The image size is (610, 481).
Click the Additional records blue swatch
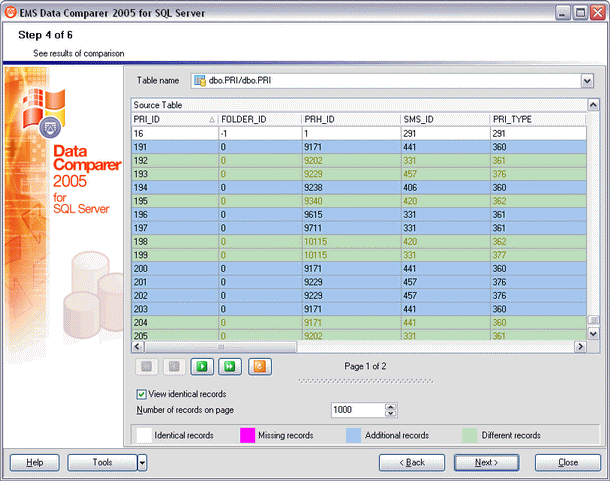pos(353,435)
